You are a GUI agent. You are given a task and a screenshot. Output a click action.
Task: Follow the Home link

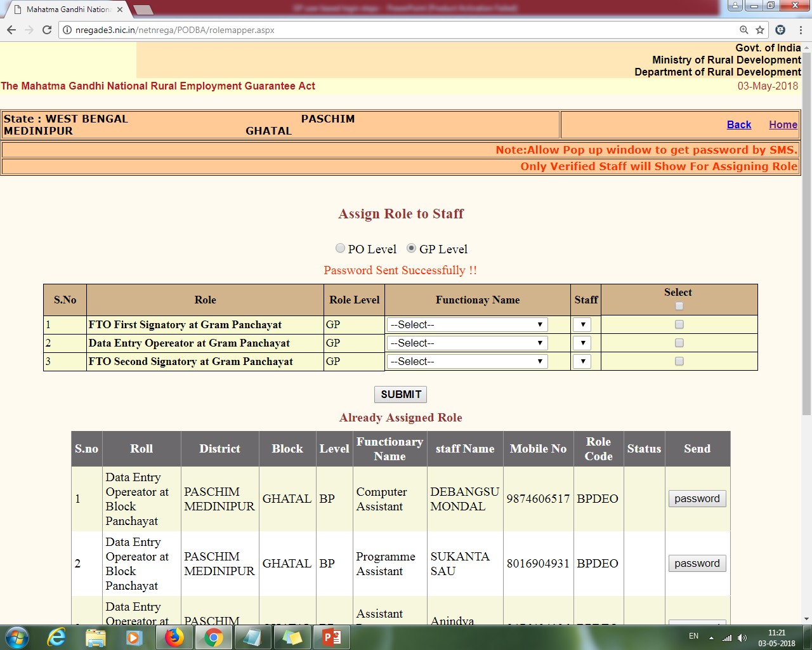pyautogui.click(x=783, y=124)
